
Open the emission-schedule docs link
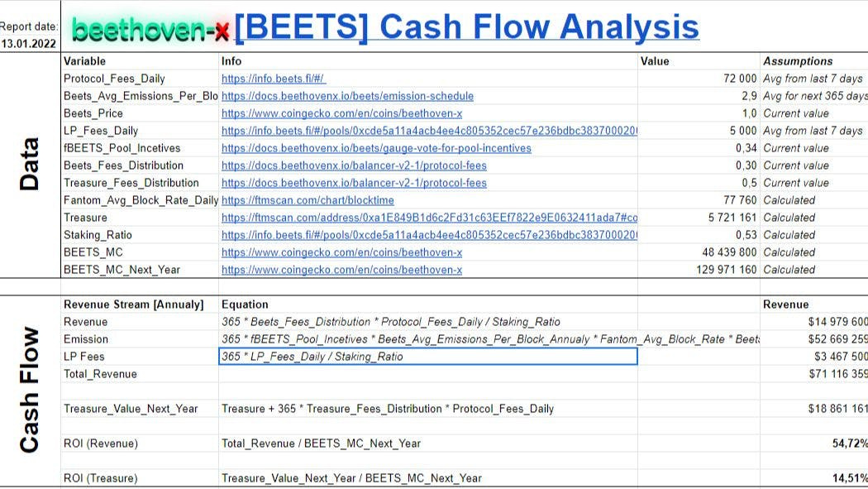[x=348, y=96]
